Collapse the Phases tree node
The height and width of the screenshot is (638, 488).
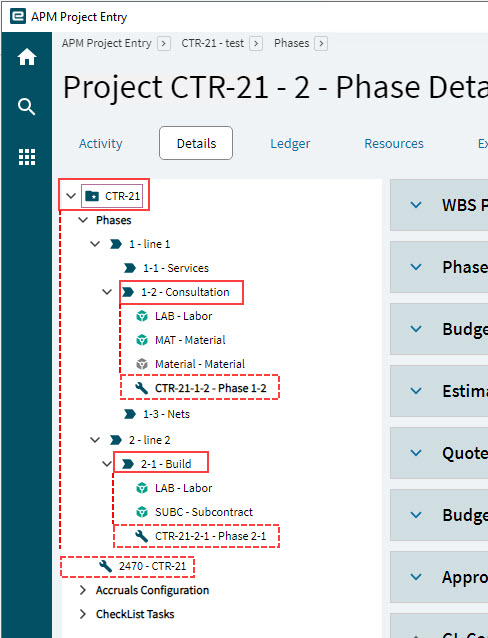83,220
